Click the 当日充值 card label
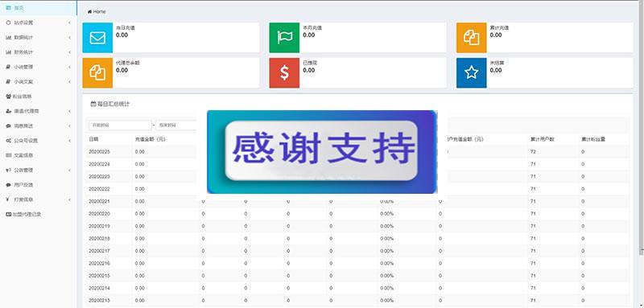Viewport: 644px width, 308px height. point(126,28)
